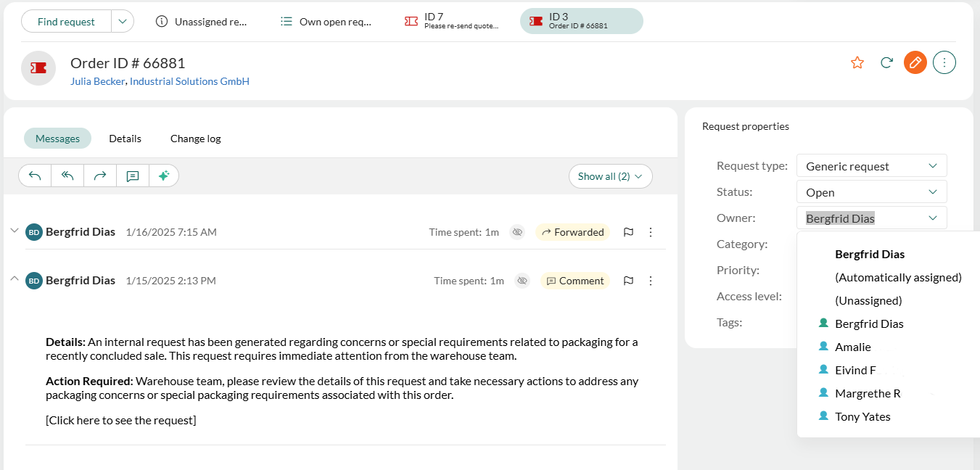Switch to the Change log tab

196,139
